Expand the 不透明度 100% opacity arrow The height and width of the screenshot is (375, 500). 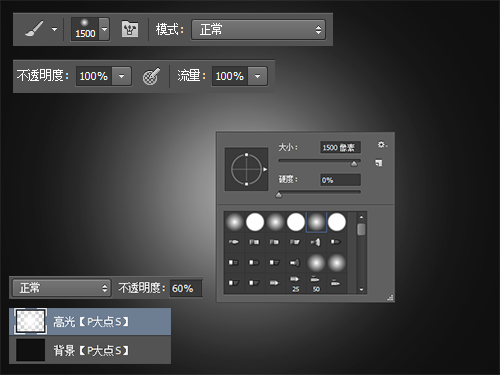coord(121,76)
